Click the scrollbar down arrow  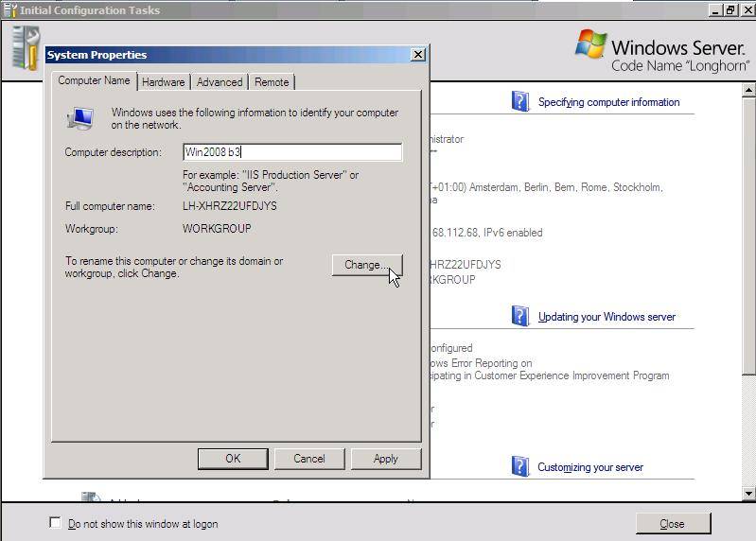(748, 493)
